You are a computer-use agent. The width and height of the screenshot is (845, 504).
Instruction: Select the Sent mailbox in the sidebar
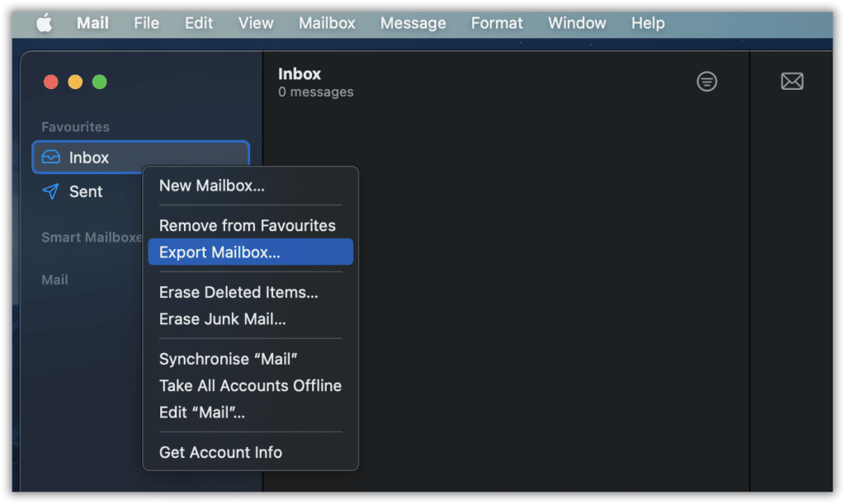(85, 191)
